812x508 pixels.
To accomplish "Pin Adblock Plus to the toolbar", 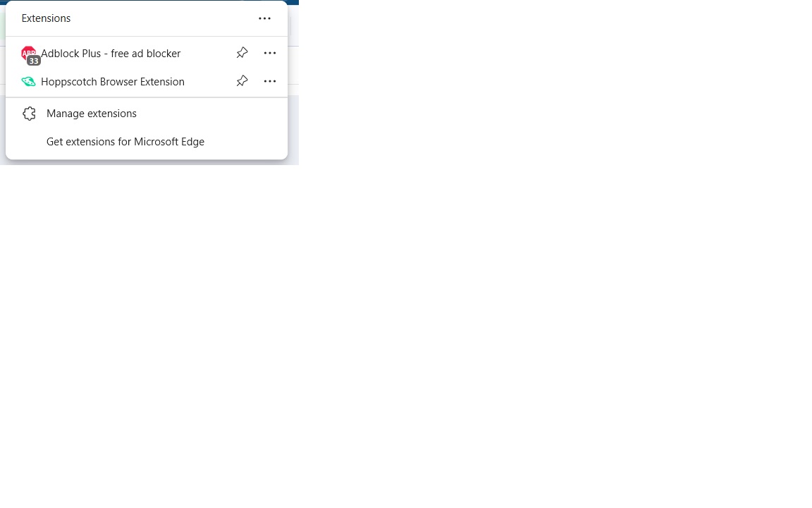I will tap(242, 53).
